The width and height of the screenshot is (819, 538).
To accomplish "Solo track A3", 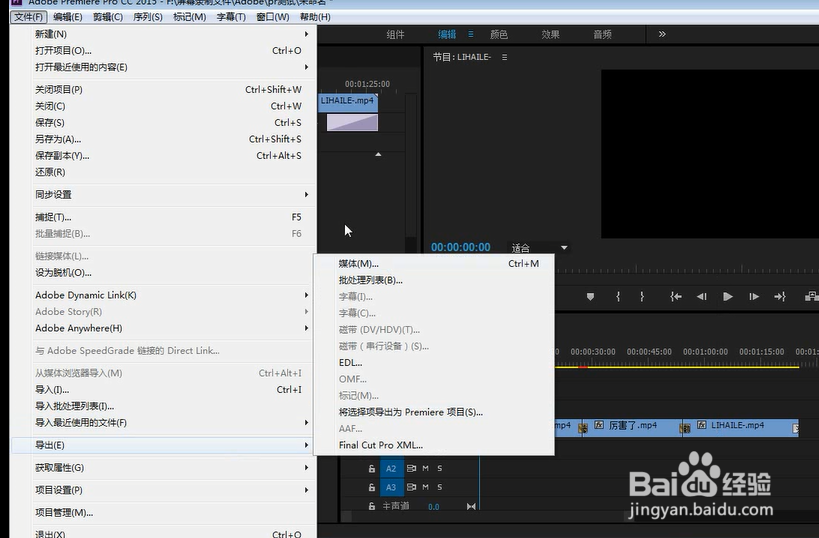I will (x=440, y=487).
